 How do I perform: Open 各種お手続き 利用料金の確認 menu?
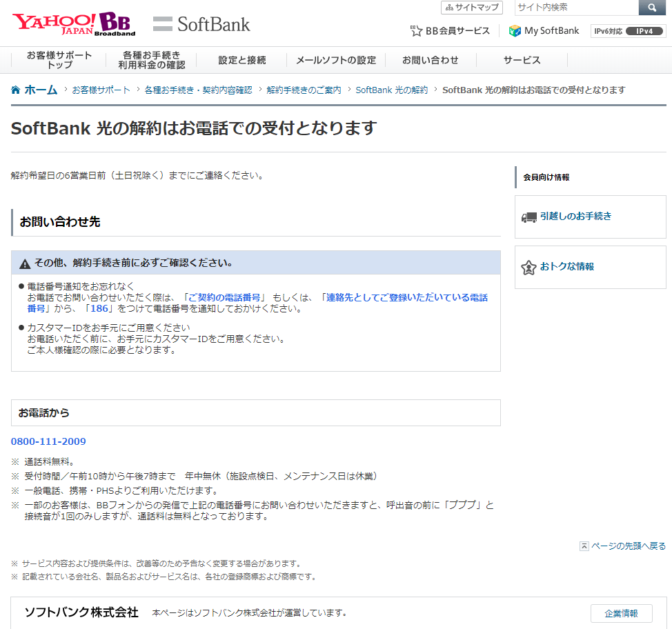point(152,60)
